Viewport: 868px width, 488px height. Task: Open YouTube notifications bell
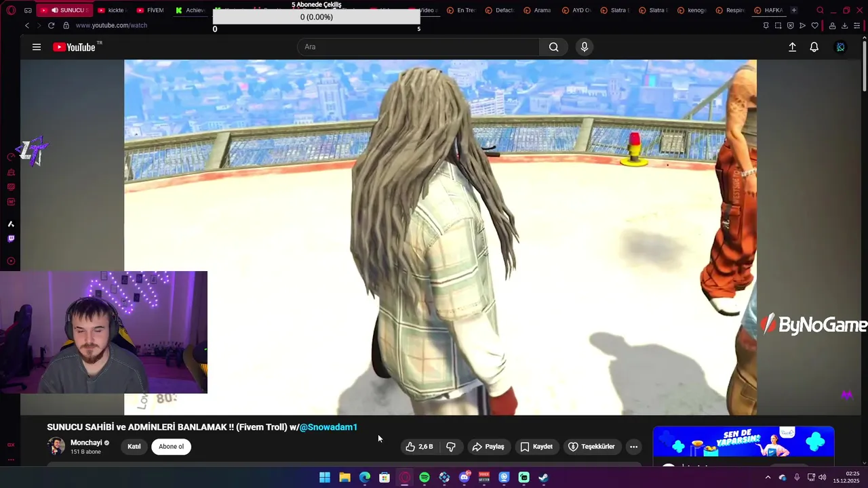tap(814, 47)
